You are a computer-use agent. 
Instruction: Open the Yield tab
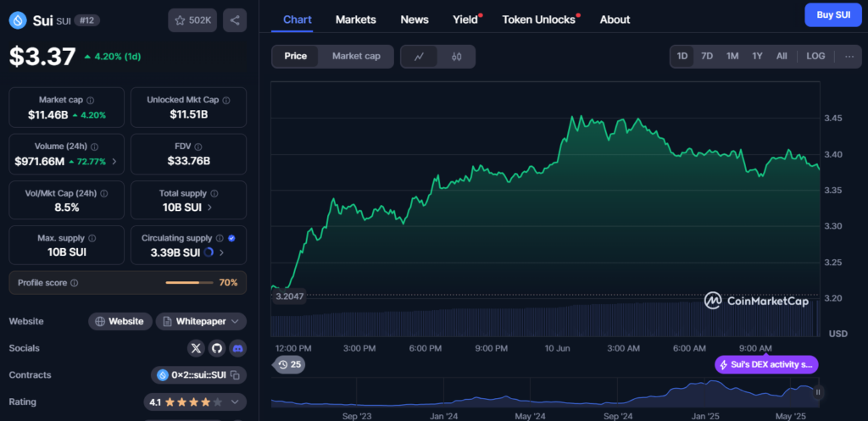[x=465, y=20]
